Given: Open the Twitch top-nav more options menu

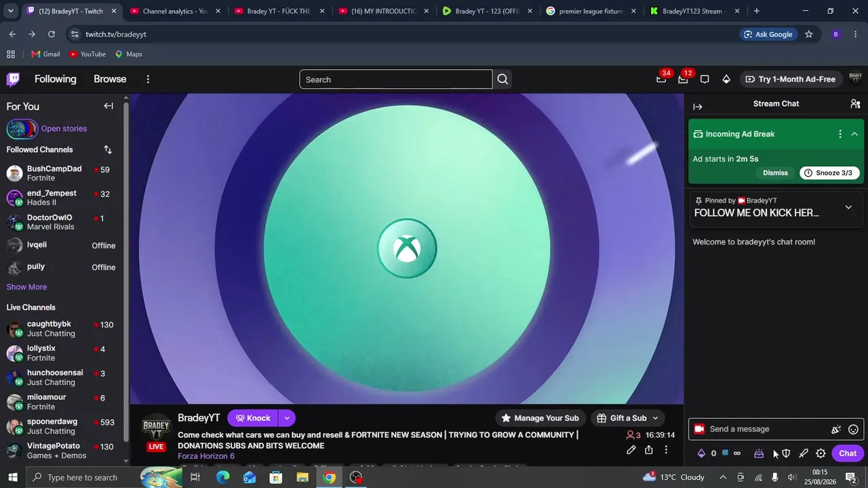Looking at the screenshot, I should point(148,79).
